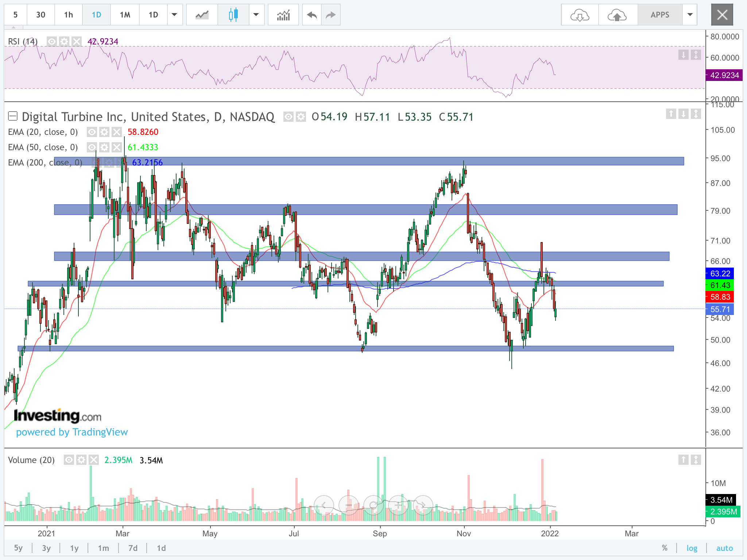Open the RSI indicator settings gear
This screenshot has width=747, height=560.
64,41
